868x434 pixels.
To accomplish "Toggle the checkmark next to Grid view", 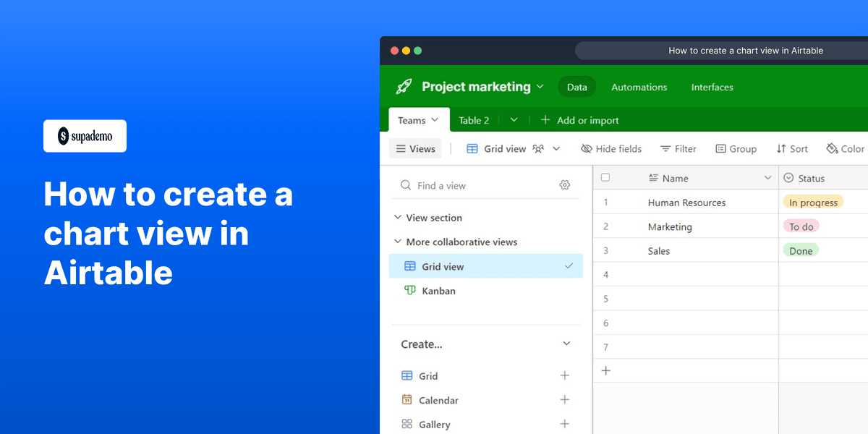I will 568,266.
